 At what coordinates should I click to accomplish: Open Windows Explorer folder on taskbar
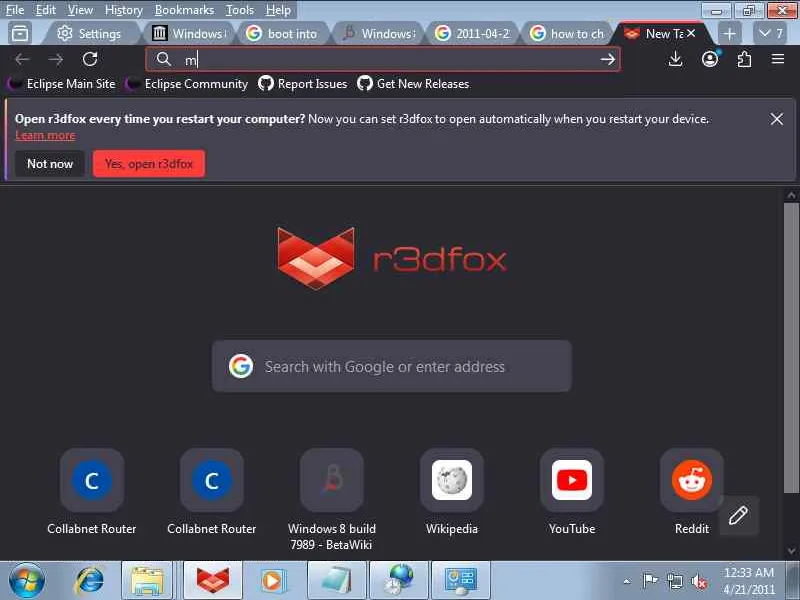(146, 581)
